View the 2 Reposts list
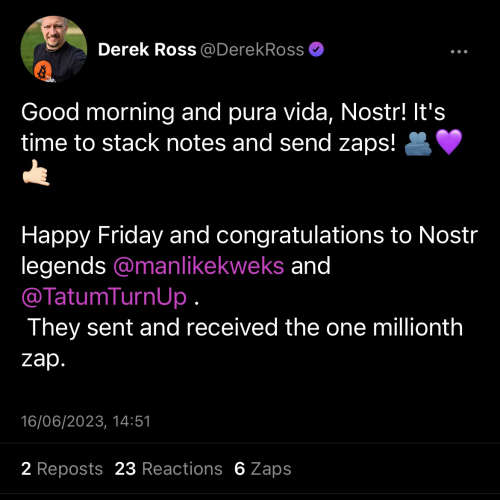This screenshot has height=500, width=500. 62,469
